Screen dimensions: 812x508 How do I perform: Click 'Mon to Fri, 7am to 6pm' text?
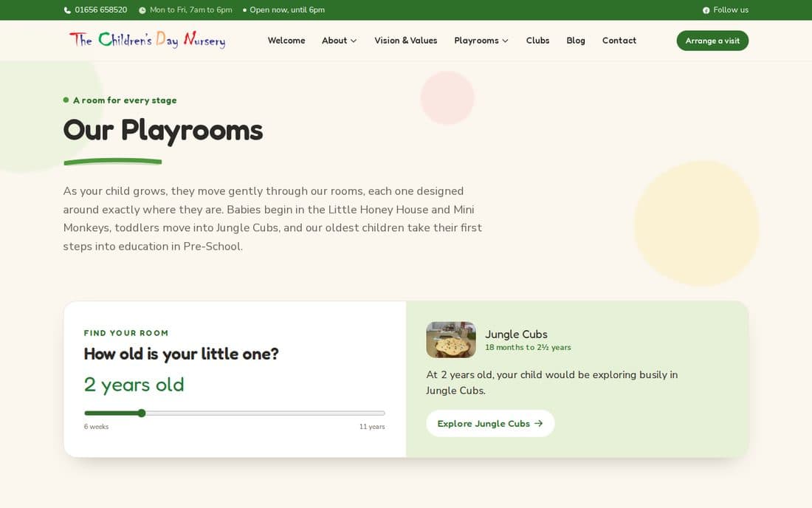coord(190,10)
